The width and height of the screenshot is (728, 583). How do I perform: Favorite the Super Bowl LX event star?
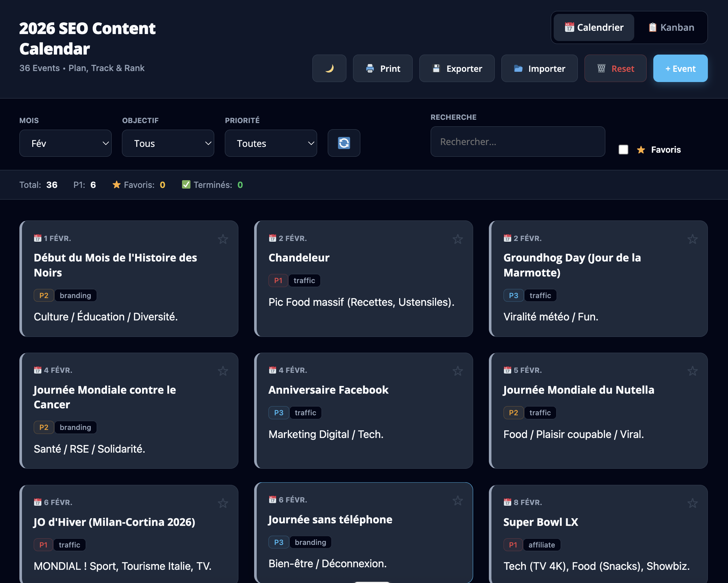[x=692, y=503]
